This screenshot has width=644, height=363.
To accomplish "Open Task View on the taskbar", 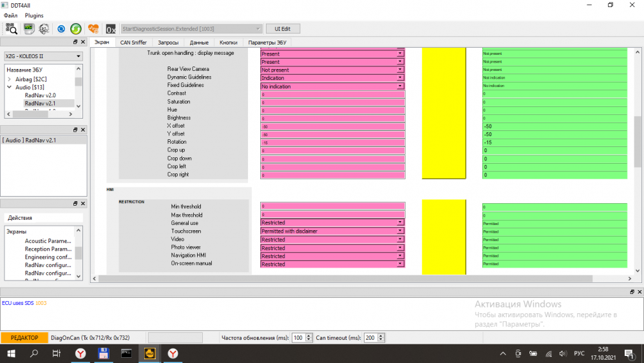I will click(x=56, y=353).
